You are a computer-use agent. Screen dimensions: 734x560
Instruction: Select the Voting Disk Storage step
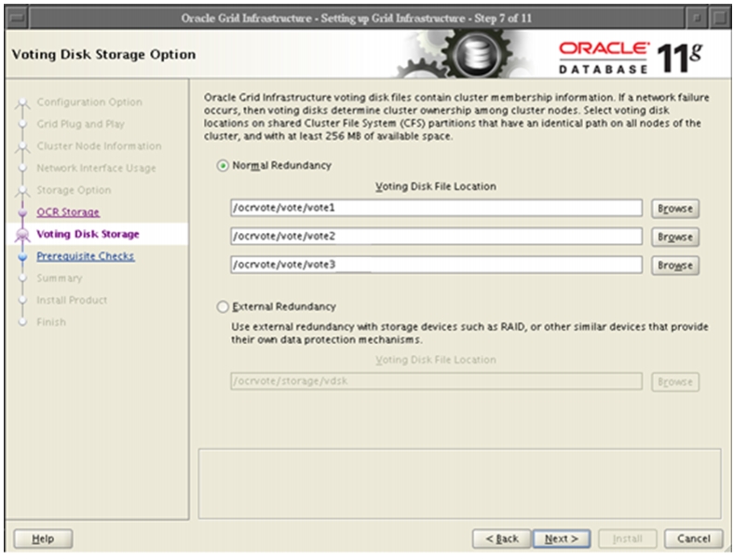(x=88, y=234)
